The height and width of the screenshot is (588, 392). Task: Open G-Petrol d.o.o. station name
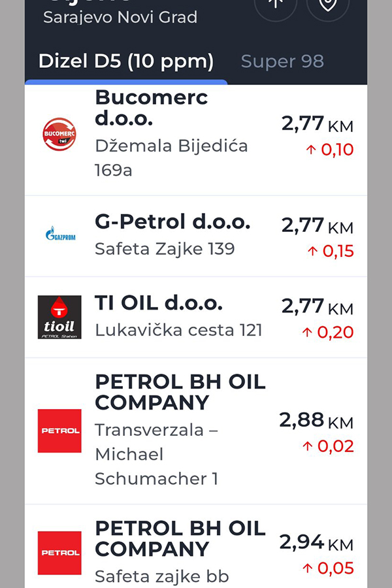coord(172,222)
